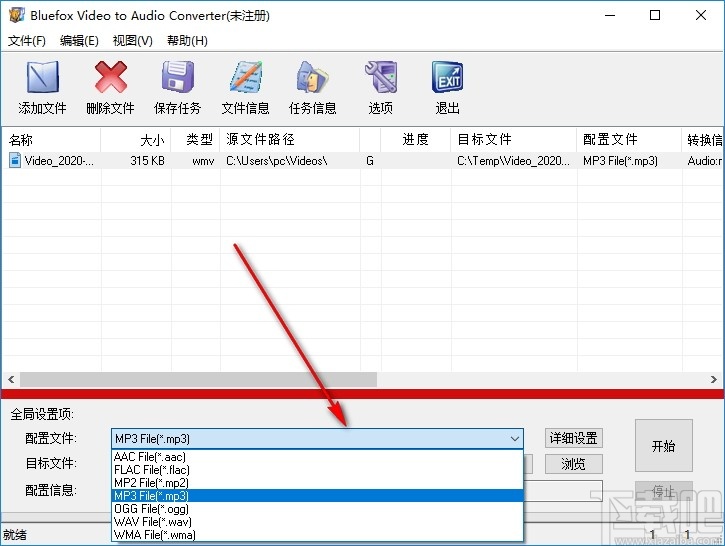Open 任务信息 task info icon
The height and width of the screenshot is (546, 725).
click(x=313, y=77)
